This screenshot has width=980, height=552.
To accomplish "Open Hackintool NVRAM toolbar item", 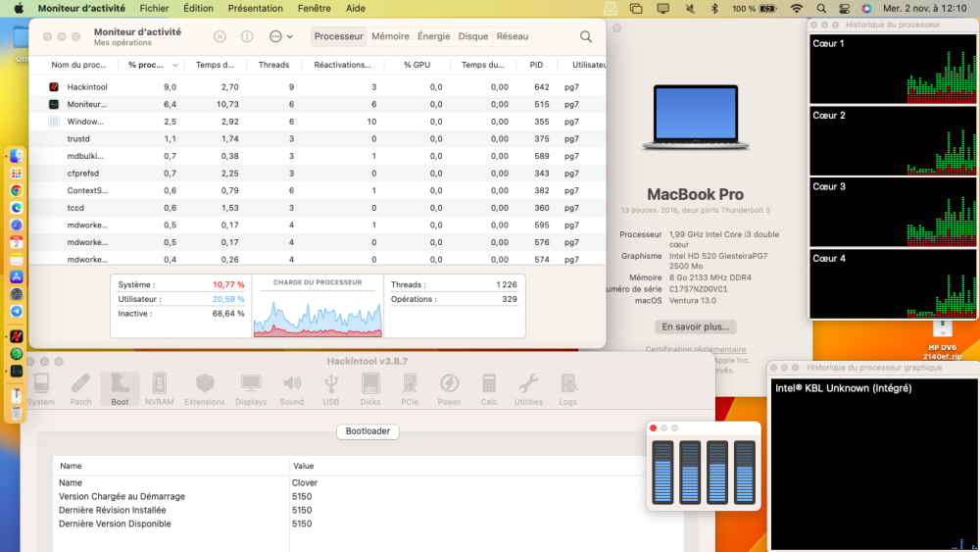I will 160,389.
